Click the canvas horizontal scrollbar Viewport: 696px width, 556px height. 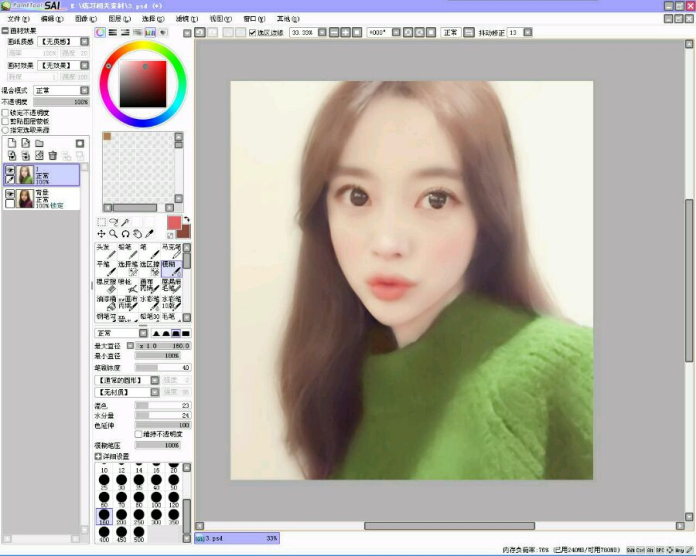point(449,526)
